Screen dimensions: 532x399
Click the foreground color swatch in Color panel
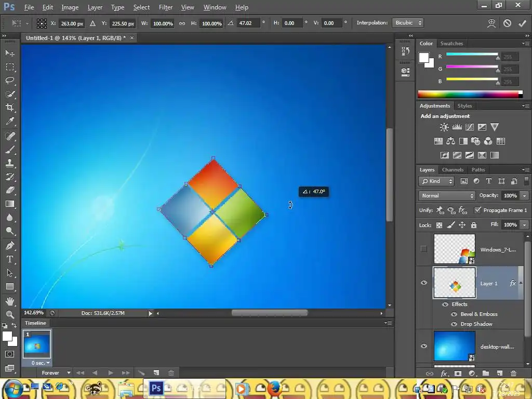coord(424,58)
